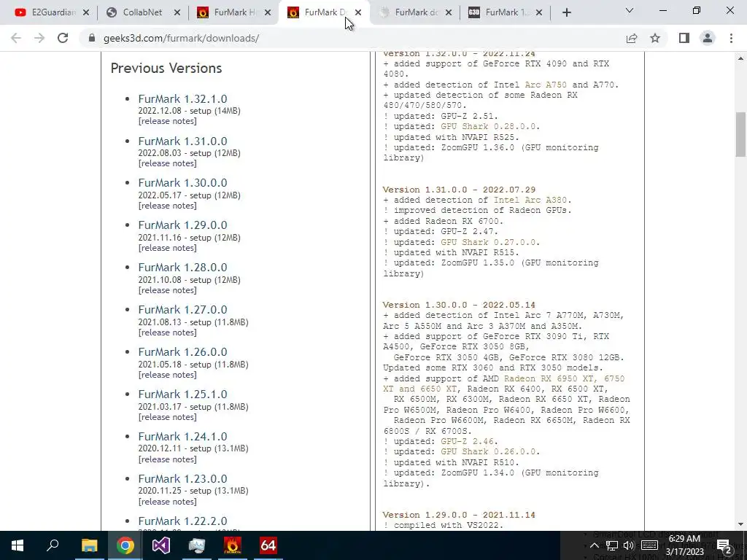Follow the GPU Shark 0.27.0.0 link
This screenshot has height=560, width=747.
click(488, 242)
